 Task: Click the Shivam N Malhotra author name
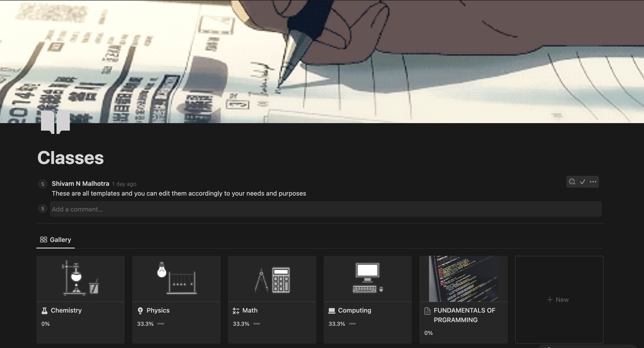point(81,184)
